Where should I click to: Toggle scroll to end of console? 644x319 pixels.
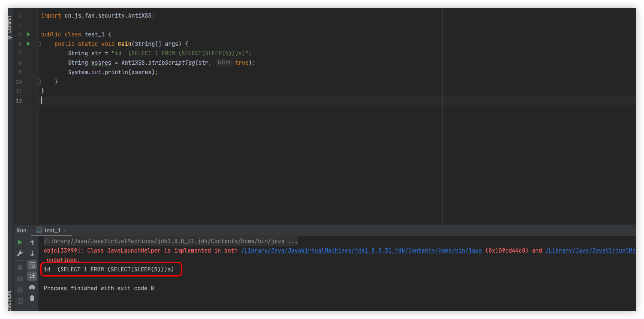tap(32, 276)
